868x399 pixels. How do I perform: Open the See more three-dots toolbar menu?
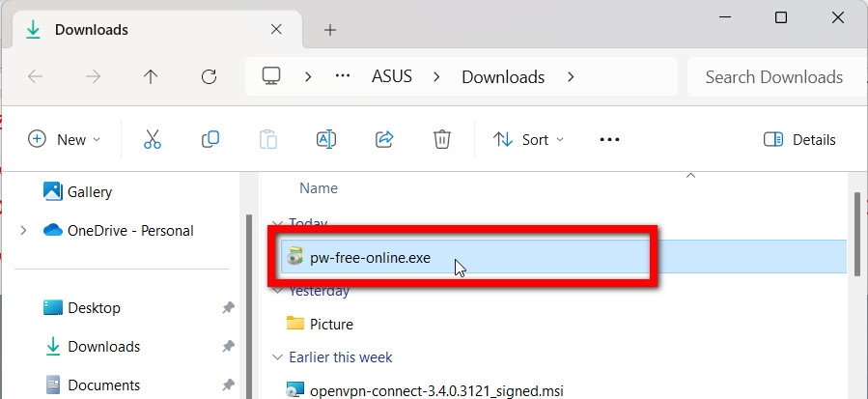[609, 140]
